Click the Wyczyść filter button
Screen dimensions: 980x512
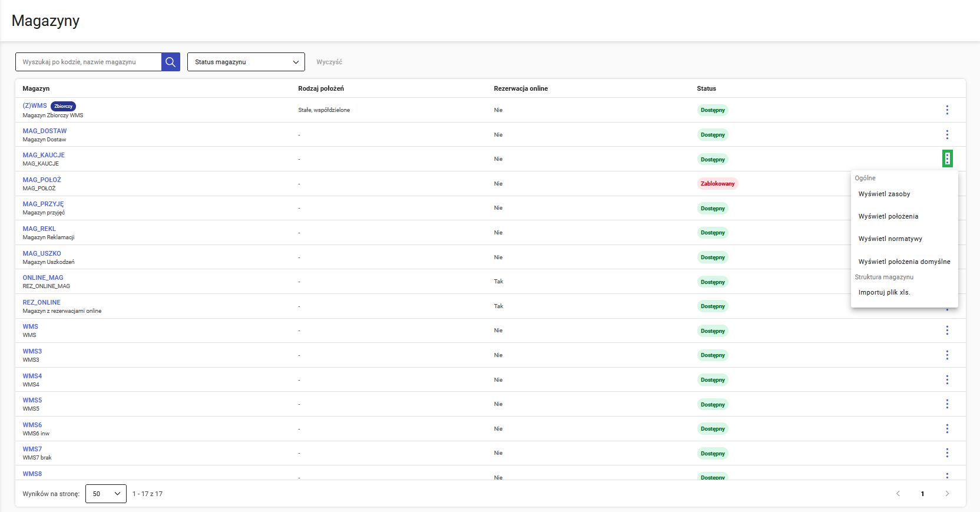coord(329,62)
